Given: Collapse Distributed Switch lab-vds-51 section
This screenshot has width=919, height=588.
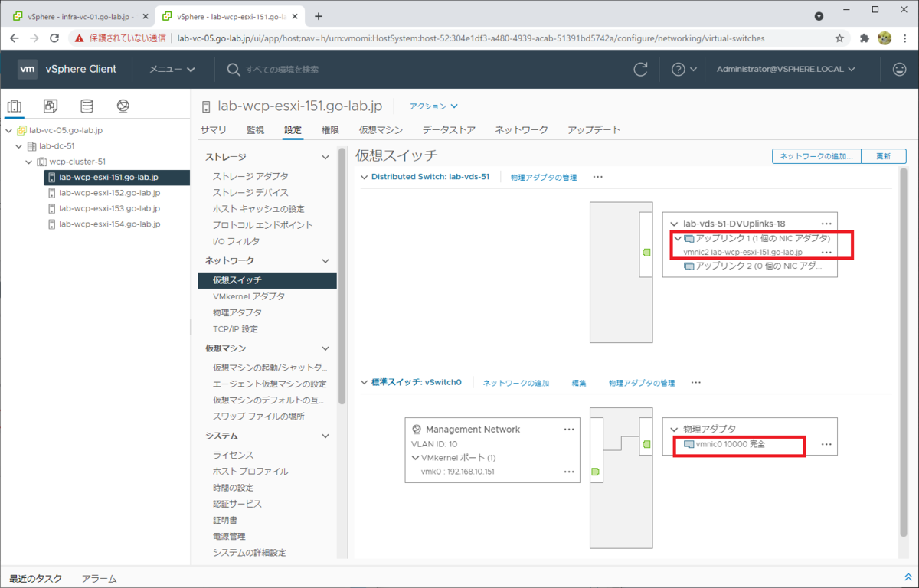Looking at the screenshot, I should (x=363, y=177).
